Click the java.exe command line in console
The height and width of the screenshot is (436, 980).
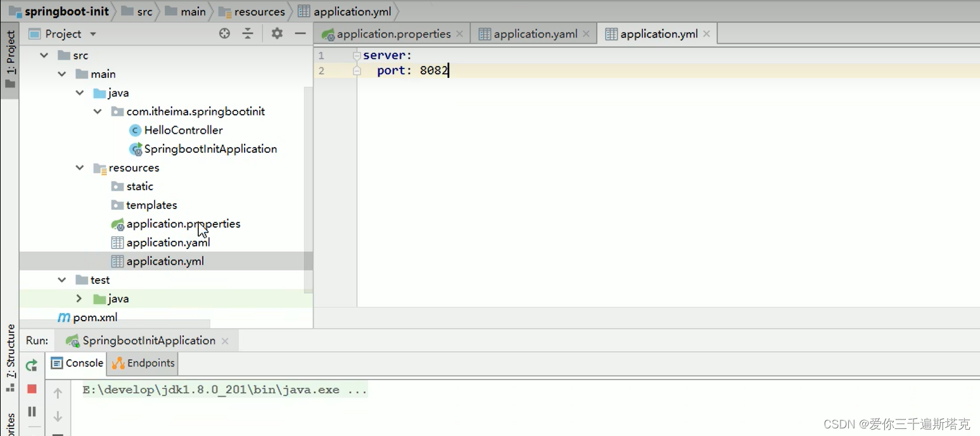[225, 390]
